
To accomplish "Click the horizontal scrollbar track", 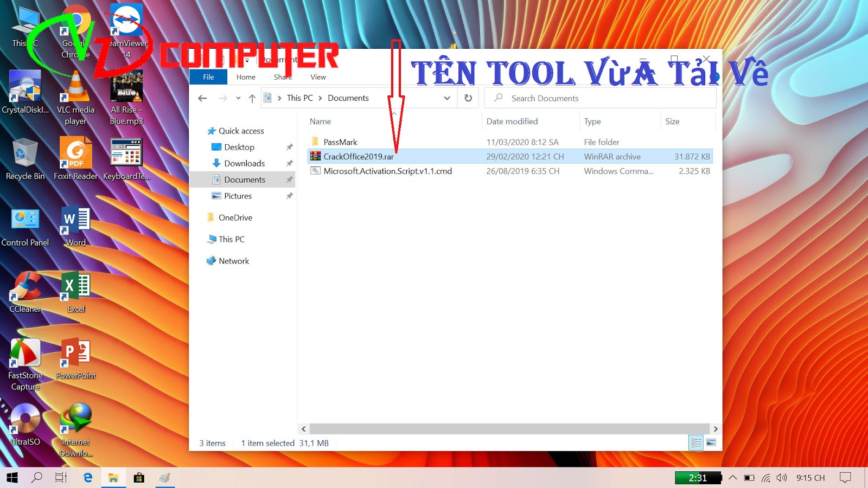I will coord(509,429).
